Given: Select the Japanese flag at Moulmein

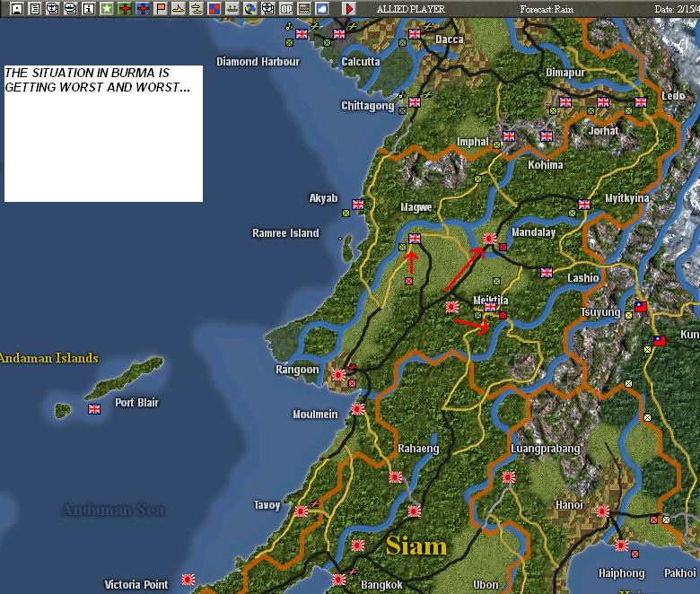Looking at the screenshot, I should [x=358, y=409].
